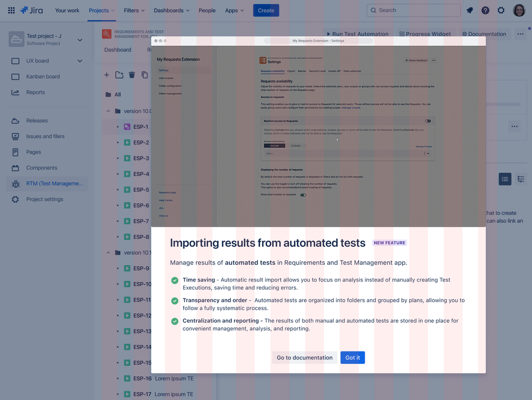
Task: Click the trash delete icon
Action: click(x=132, y=75)
